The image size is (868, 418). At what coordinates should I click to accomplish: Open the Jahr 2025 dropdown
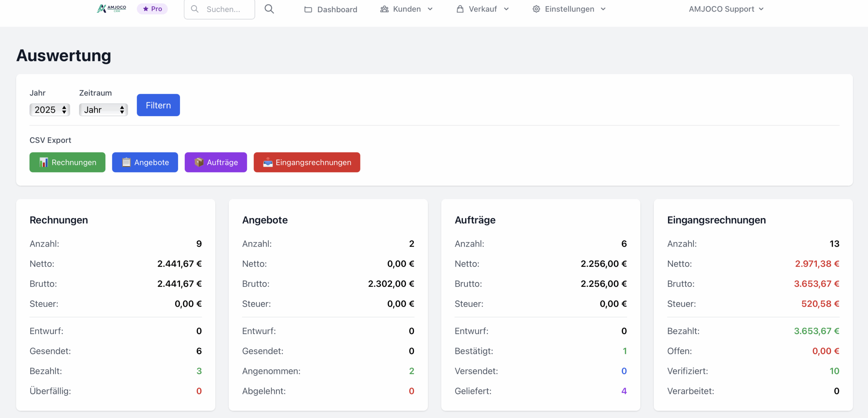tap(50, 110)
